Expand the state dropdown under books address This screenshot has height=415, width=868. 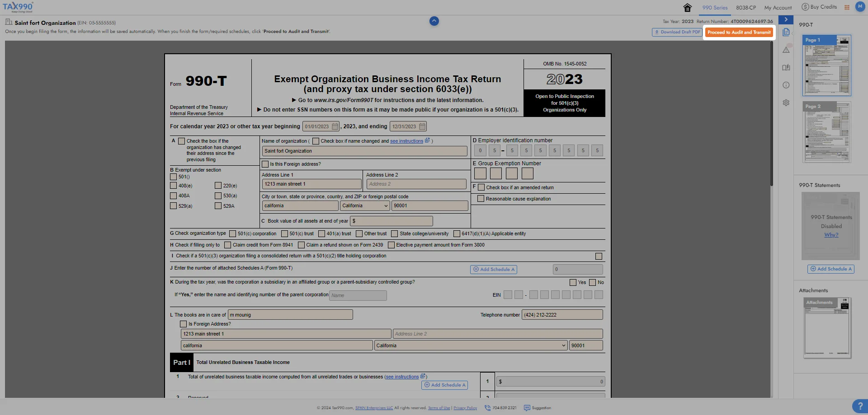(471, 345)
